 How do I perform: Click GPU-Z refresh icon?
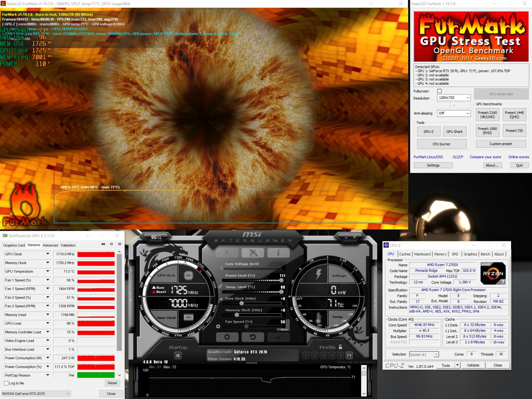[x=111, y=244]
